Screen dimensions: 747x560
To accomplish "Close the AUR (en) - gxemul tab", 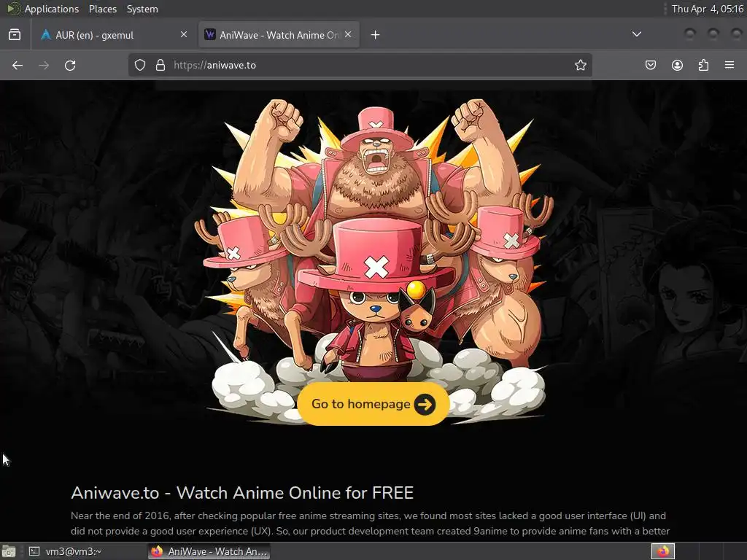I will tap(184, 34).
